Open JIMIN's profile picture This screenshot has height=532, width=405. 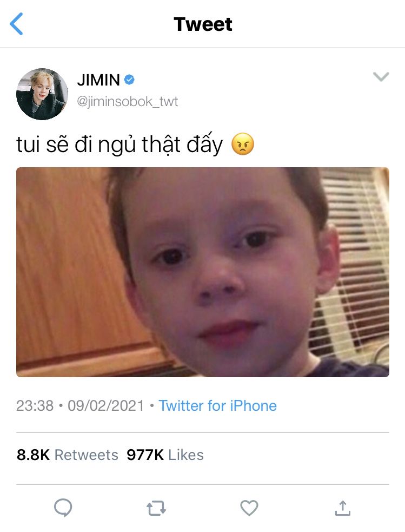(42, 94)
